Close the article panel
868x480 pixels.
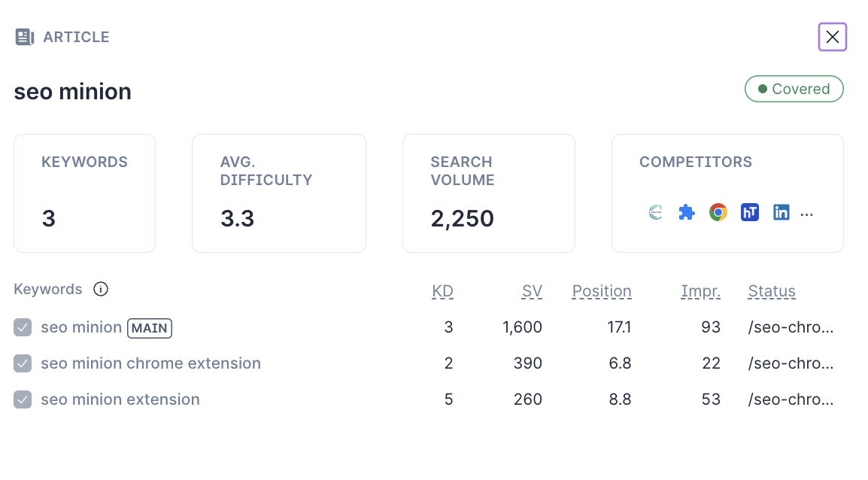pos(833,37)
